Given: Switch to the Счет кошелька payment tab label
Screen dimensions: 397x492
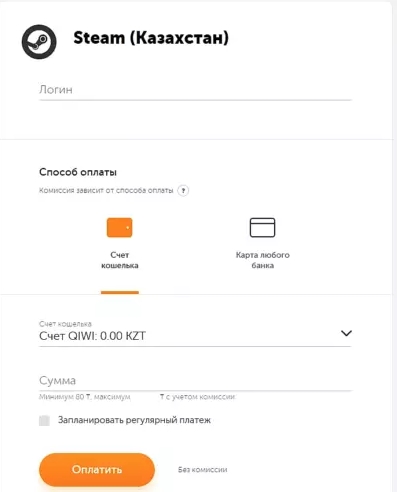Looking at the screenshot, I should (x=120, y=260).
